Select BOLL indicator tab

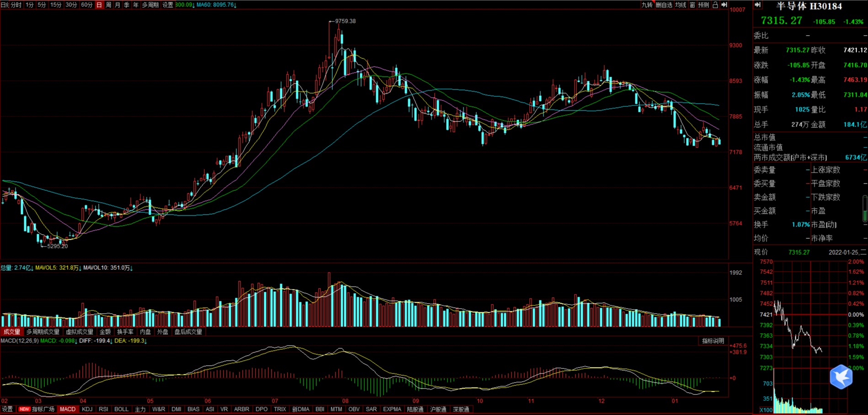tap(121, 409)
